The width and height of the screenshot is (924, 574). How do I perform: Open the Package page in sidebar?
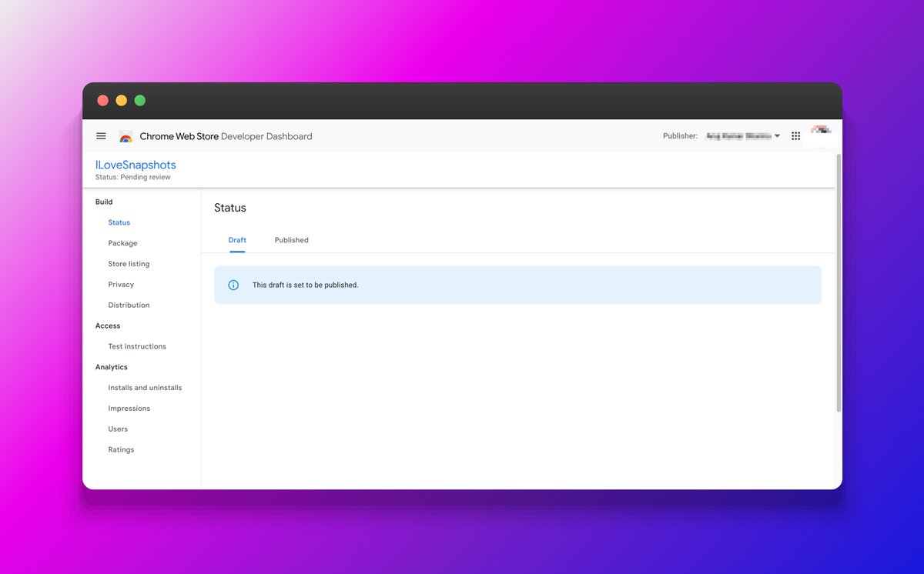(122, 243)
